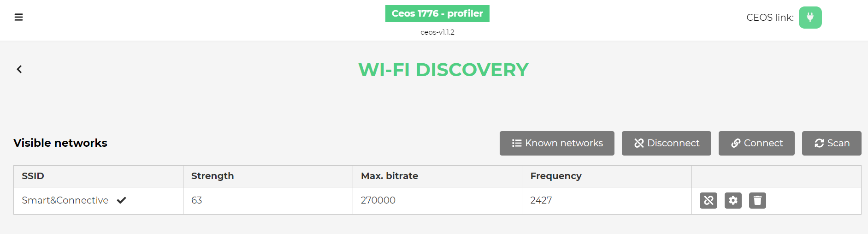Go back with the chevron arrow
Viewport: 868px width, 234px height.
[x=19, y=69]
